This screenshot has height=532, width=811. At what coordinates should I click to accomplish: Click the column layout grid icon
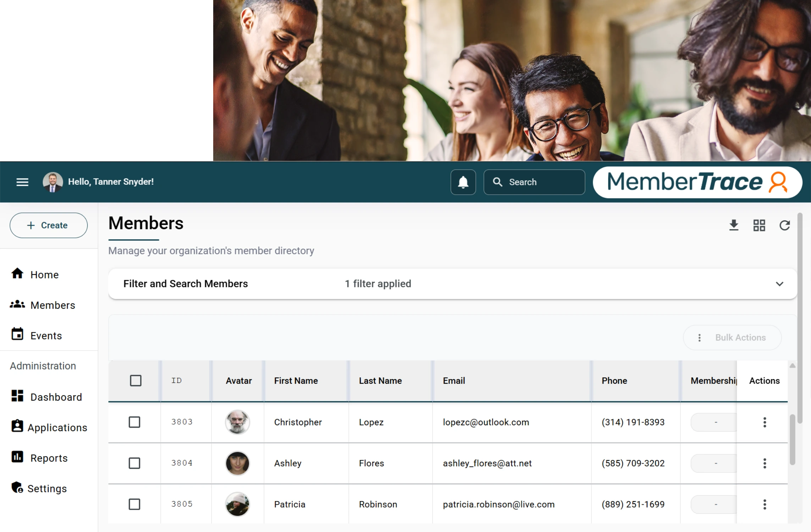(760, 225)
